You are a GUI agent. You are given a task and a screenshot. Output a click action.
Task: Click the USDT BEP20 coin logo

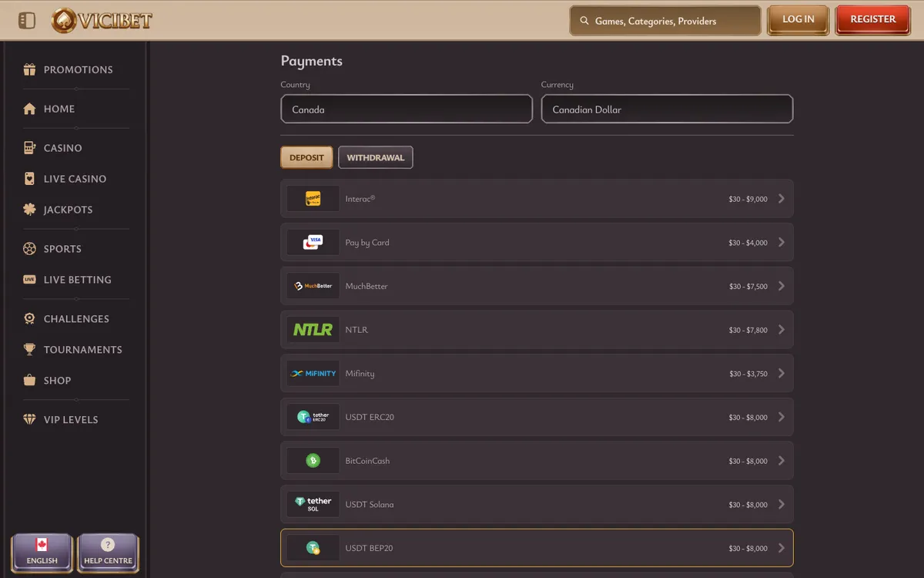click(x=313, y=548)
